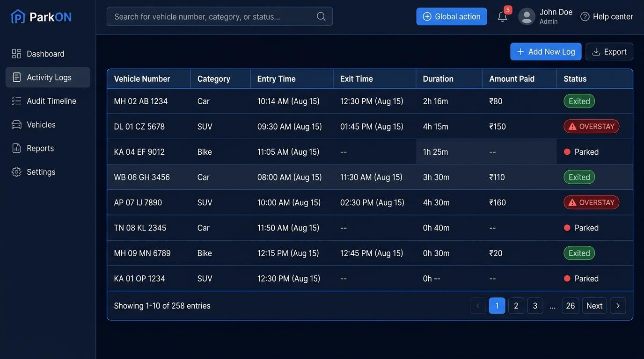The width and height of the screenshot is (644, 359).
Task: Click Parked status for TN 08 KL 2345
Action: click(581, 228)
